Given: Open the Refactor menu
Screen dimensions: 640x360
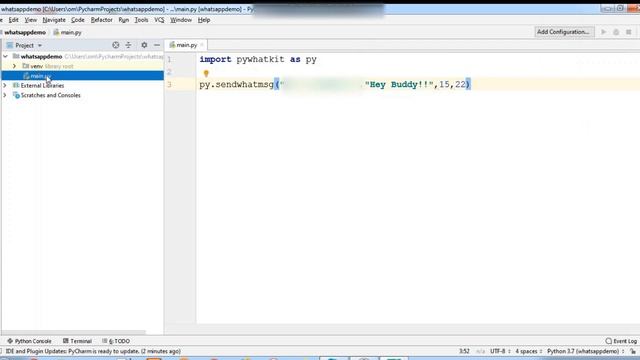Looking at the screenshot, I should pos(102,20).
